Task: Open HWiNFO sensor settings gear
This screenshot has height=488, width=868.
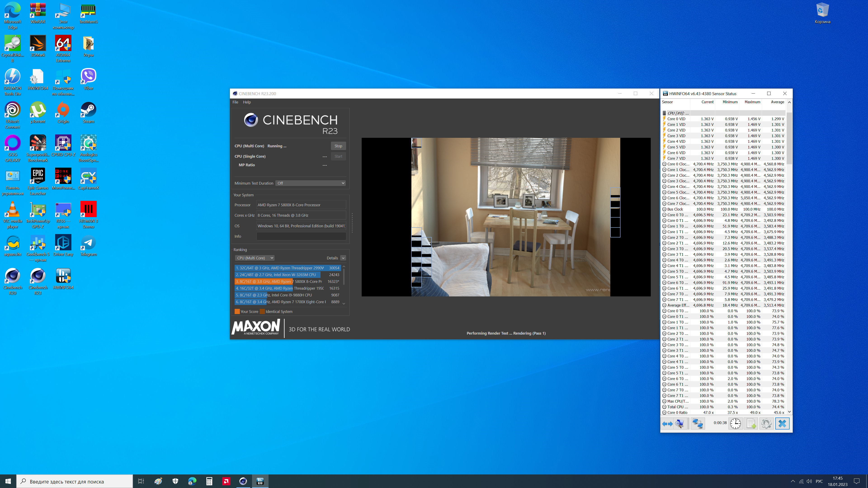Action: (766, 424)
